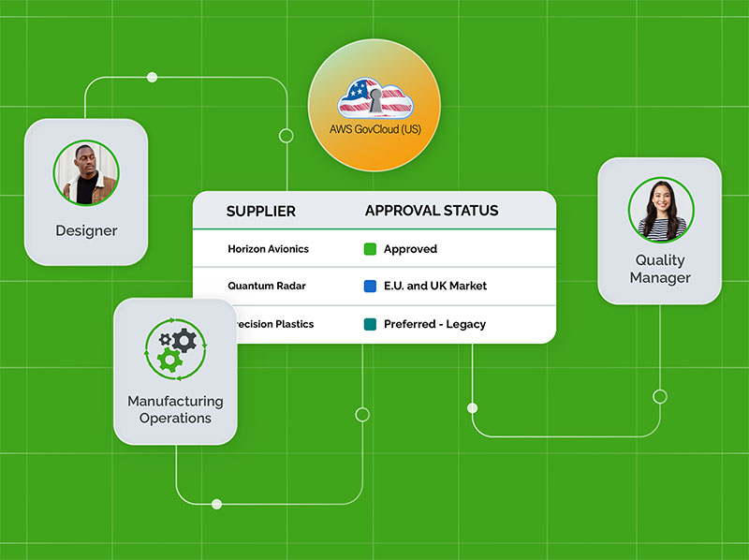749x560 pixels.
Task: Click the Approved status text
Action: pyautogui.click(x=410, y=249)
